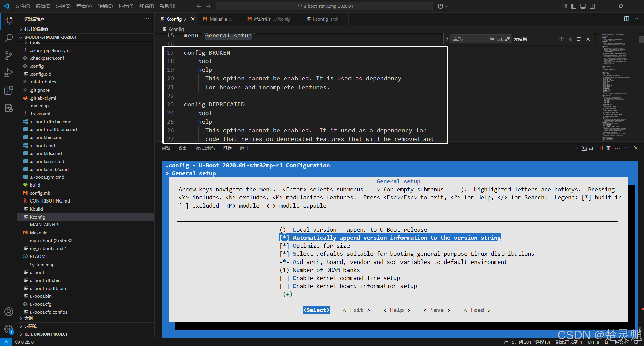Open the Edit menu
644x346 pixels.
point(43,6)
